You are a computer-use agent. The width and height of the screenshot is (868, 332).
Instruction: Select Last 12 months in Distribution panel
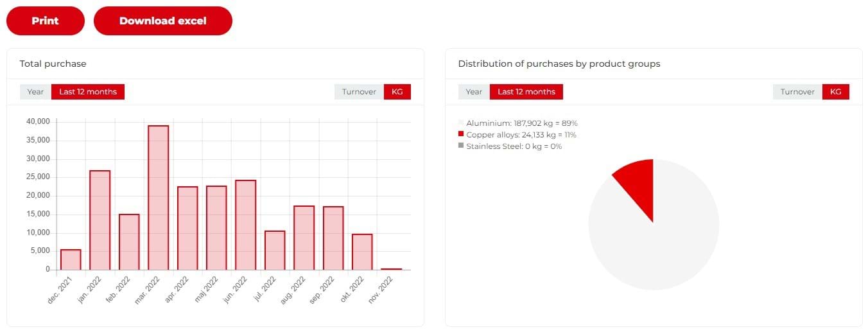pos(526,92)
